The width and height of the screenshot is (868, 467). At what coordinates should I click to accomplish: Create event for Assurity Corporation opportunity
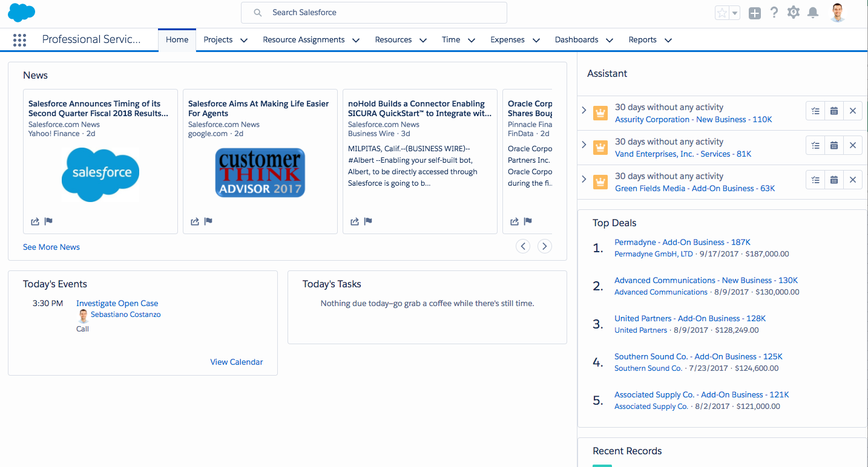(x=834, y=111)
